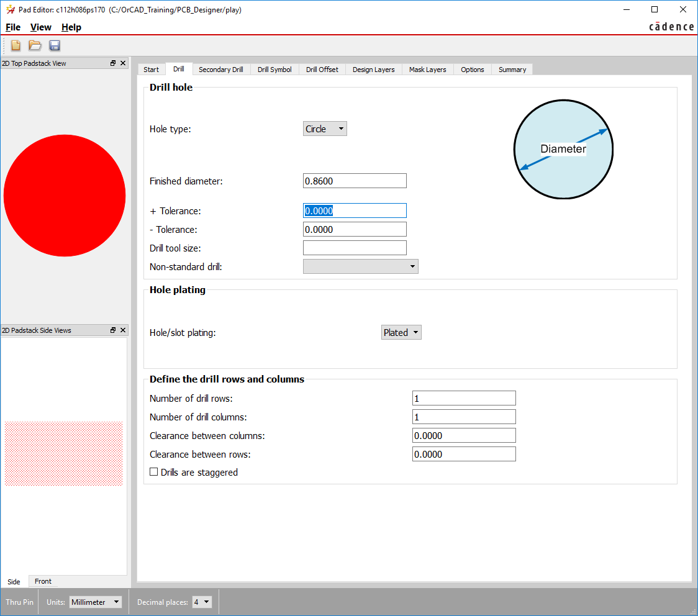Toggle the Drills are staggered checkbox
Screen dimensions: 698x616
point(153,472)
